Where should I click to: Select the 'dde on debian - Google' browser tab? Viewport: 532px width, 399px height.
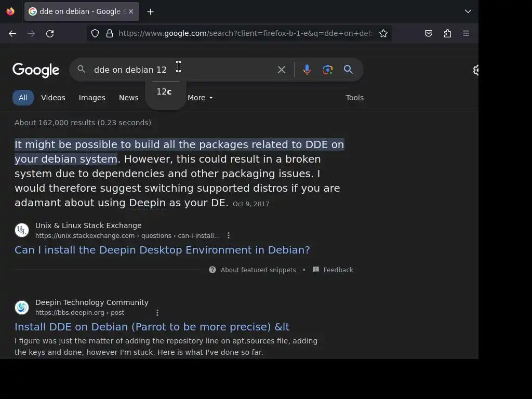click(82, 11)
